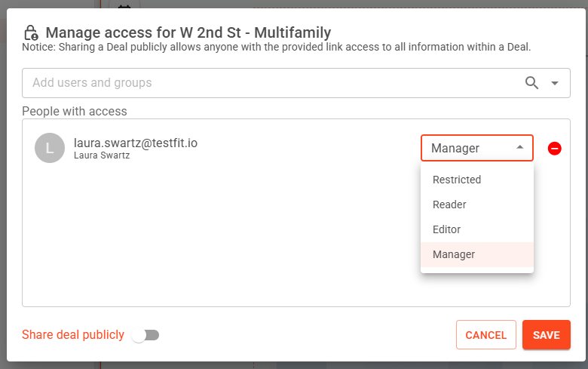Select Manager in the open role list

coord(454,254)
